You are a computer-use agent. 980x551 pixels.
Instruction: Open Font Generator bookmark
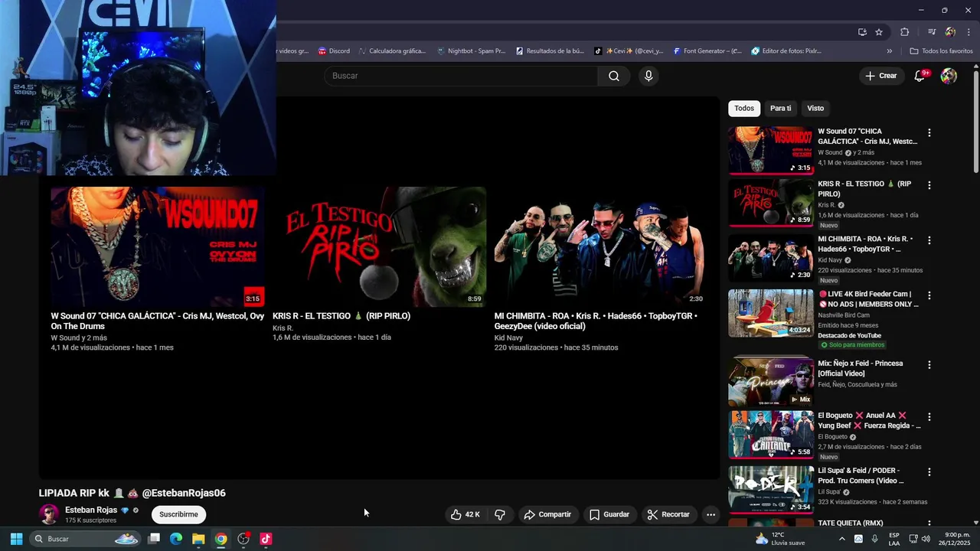point(707,51)
